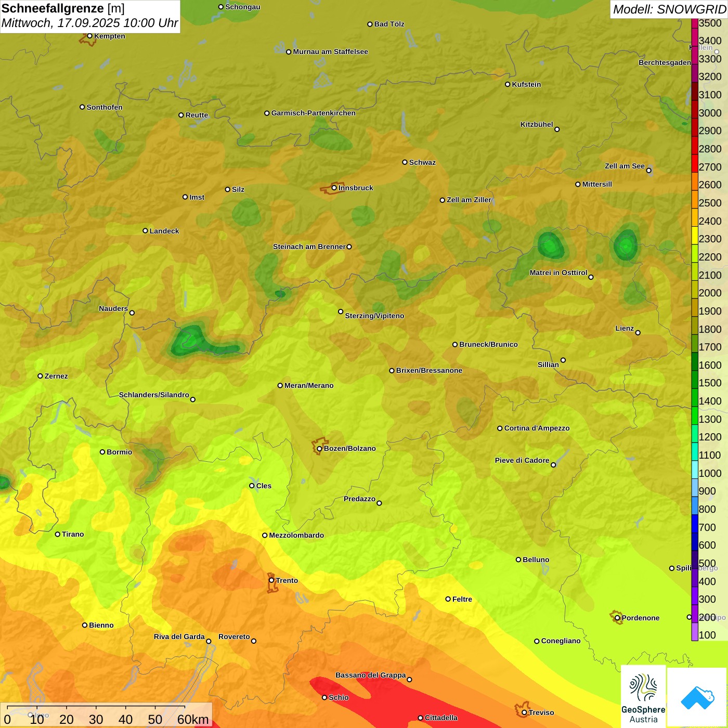Click the Innsbruck city label
The width and height of the screenshot is (728, 728).
click(356, 188)
